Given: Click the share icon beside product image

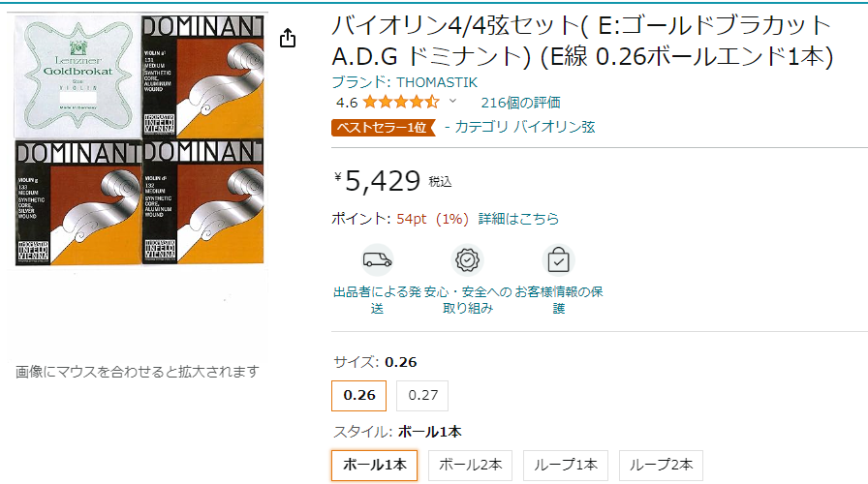Looking at the screenshot, I should pos(288,38).
